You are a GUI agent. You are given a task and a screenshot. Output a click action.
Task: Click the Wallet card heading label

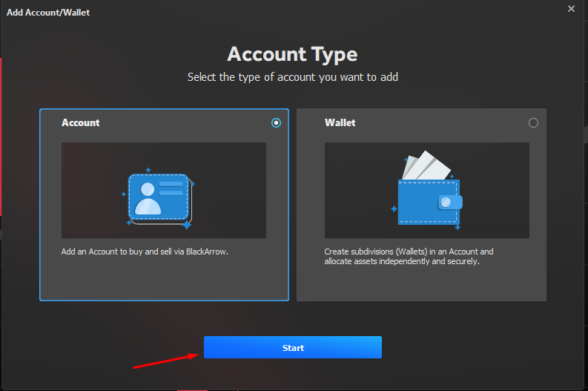click(x=340, y=123)
